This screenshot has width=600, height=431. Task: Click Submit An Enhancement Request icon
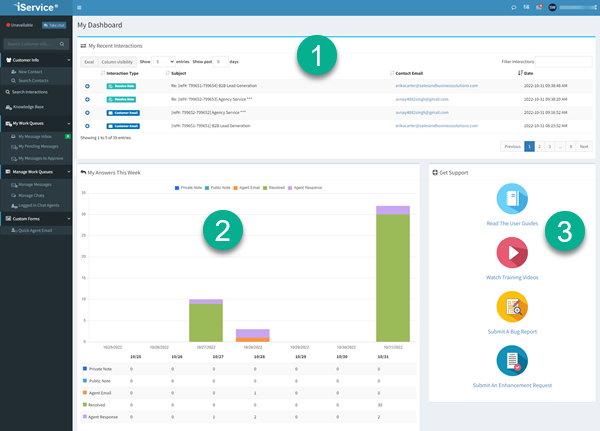click(x=512, y=361)
